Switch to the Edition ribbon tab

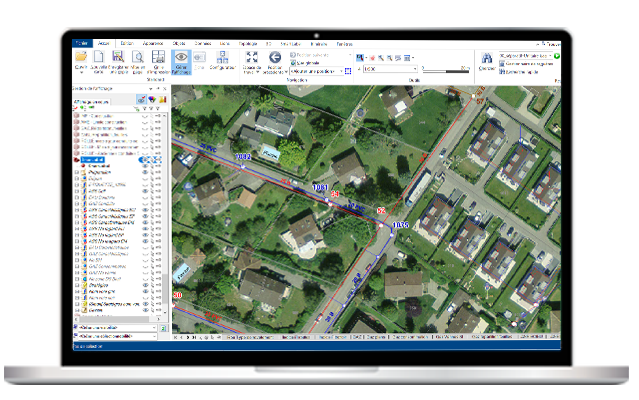pos(127,43)
